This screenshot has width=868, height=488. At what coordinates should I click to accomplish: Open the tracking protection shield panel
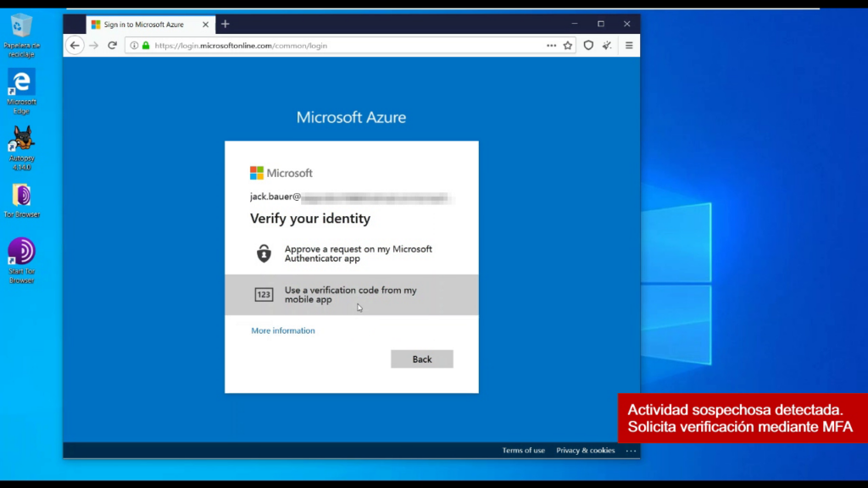[588, 46]
